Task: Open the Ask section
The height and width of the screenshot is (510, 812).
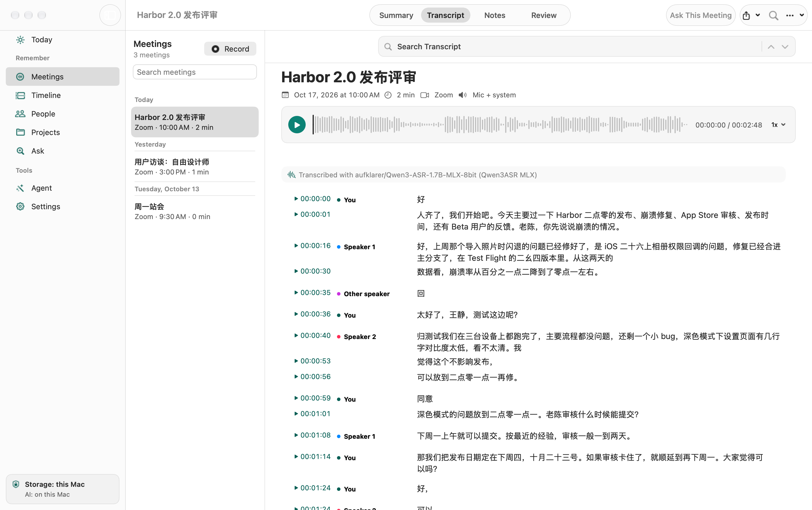Action: [62, 151]
